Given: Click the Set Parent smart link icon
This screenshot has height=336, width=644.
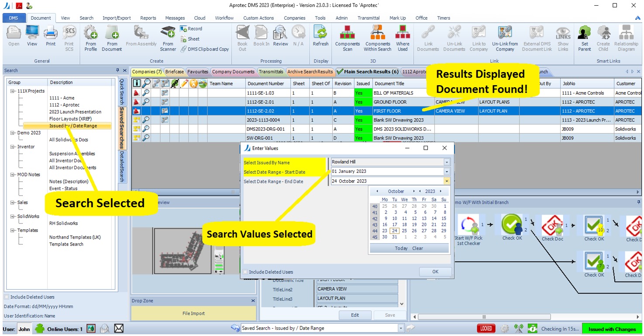Looking at the screenshot, I should pos(585,38).
